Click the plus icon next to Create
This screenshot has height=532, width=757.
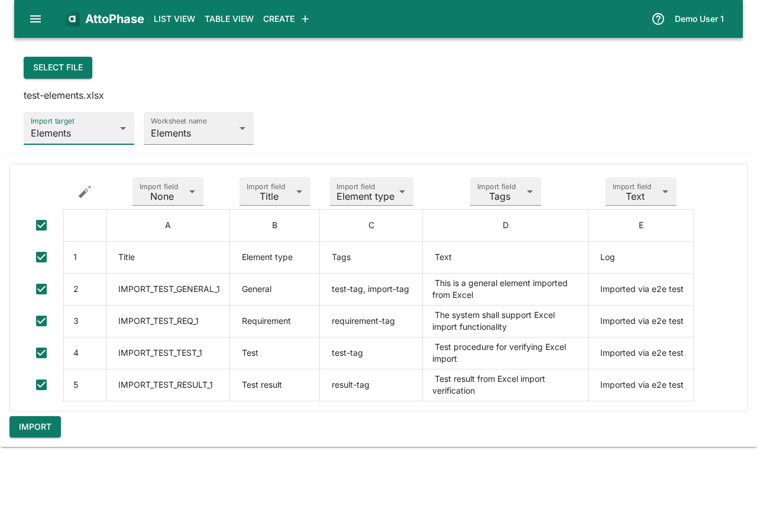pyautogui.click(x=305, y=18)
